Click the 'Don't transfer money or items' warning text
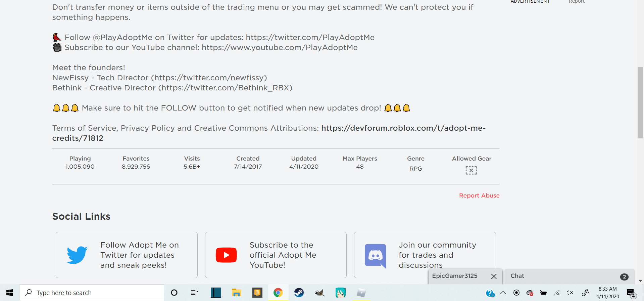The width and height of the screenshot is (644, 301). click(x=263, y=12)
